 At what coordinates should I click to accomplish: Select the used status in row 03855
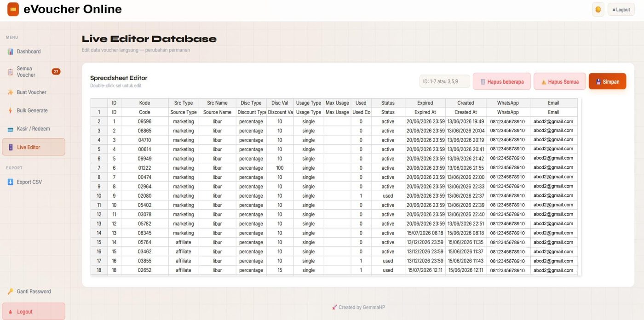(388, 261)
